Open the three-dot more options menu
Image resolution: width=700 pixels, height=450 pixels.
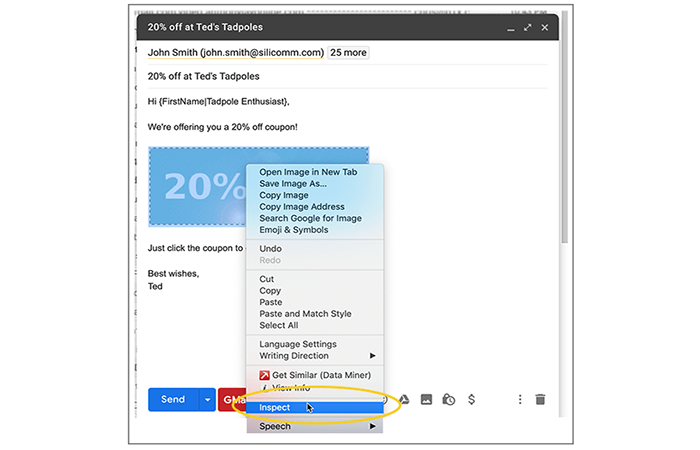[x=520, y=399]
